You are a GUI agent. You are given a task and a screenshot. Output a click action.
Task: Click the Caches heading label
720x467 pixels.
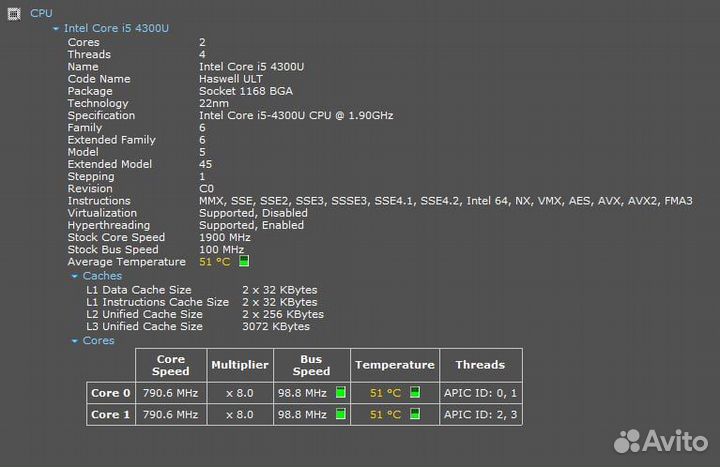pyautogui.click(x=102, y=276)
